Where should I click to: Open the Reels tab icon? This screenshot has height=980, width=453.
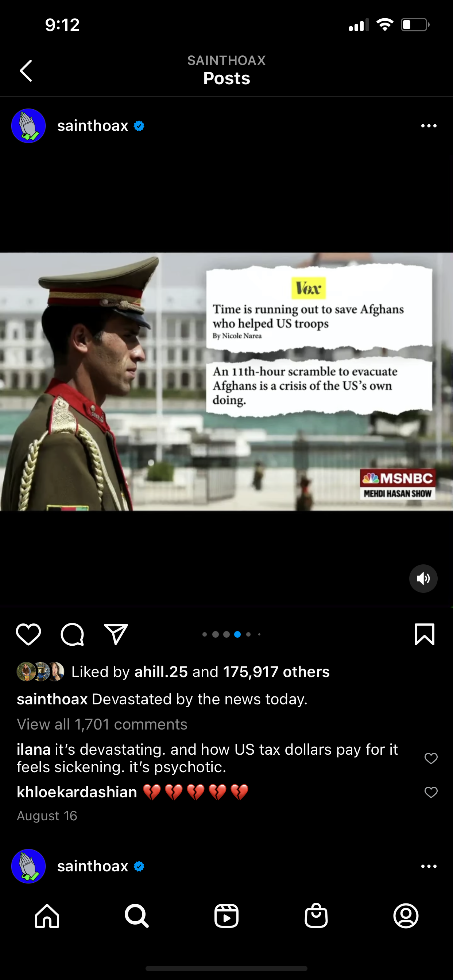[x=226, y=916]
